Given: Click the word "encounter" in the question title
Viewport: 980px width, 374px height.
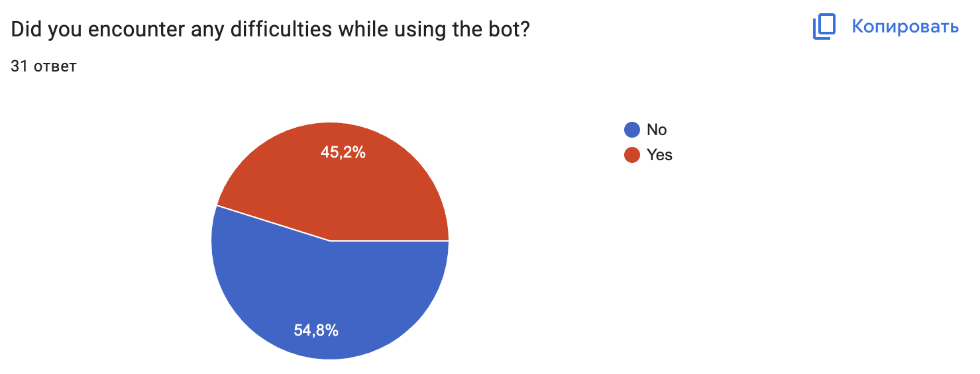Looking at the screenshot, I should pyautogui.click(x=129, y=30).
